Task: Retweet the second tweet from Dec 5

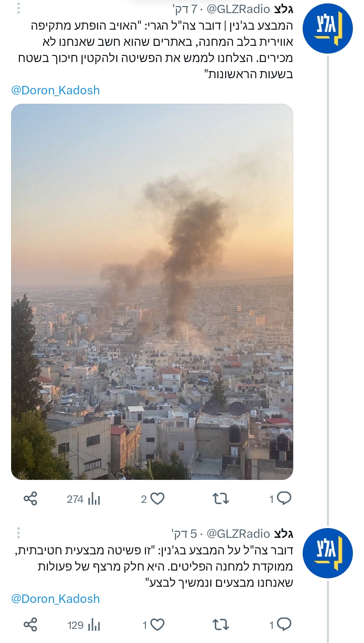Action: 221,625
